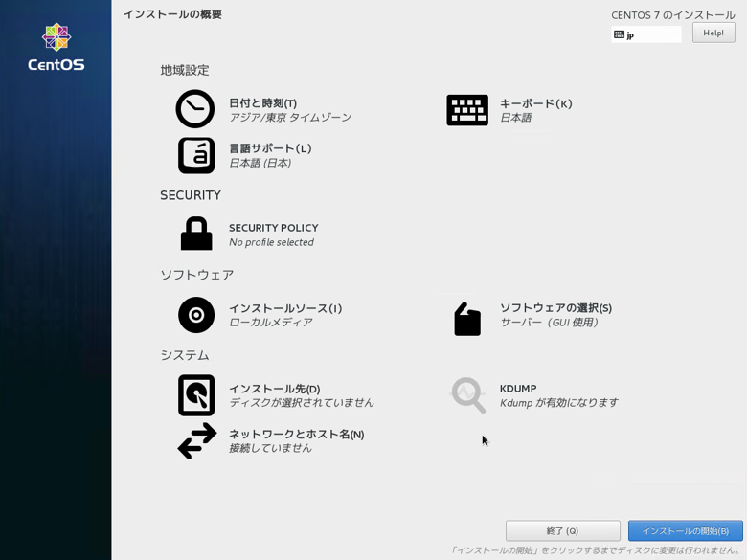This screenshot has height=560, width=747.
Task: Open the KDUMP label
Action: (518, 388)
